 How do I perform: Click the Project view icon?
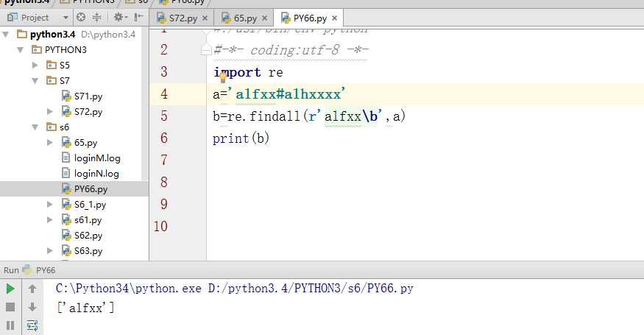[13, 17]
